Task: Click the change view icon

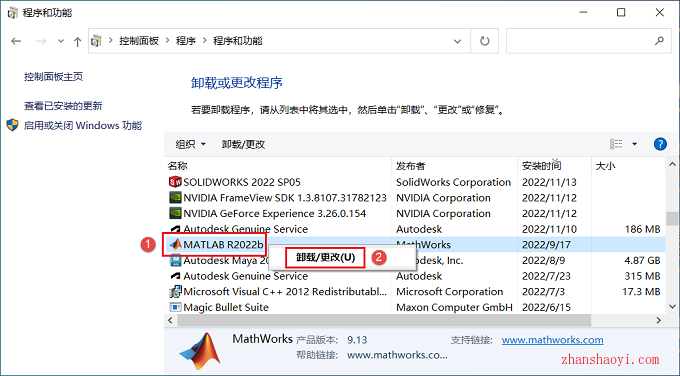Action: 616,144
